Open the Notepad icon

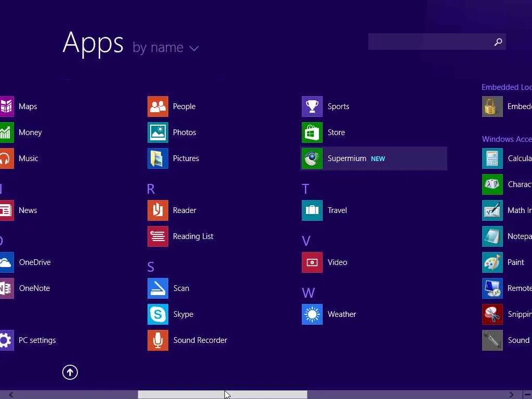coord(493,236)
